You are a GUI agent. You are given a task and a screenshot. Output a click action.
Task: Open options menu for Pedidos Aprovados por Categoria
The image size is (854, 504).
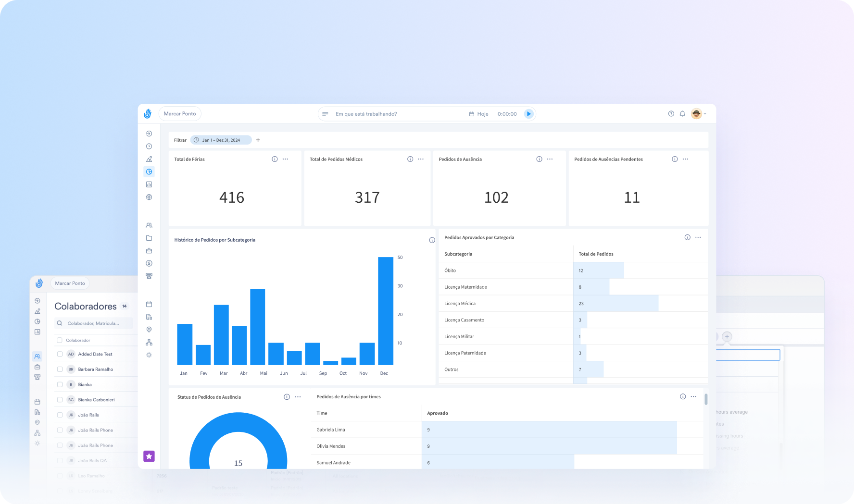point(698,237)
